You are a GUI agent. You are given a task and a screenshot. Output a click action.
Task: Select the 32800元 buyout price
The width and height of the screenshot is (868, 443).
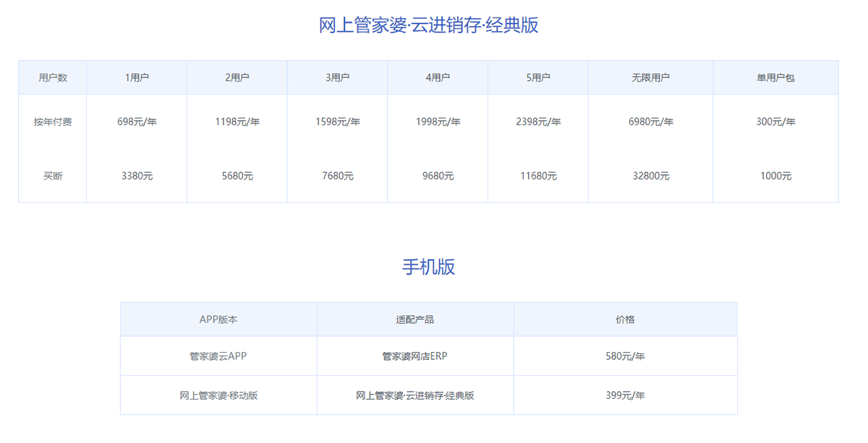(x=650, y=176)
